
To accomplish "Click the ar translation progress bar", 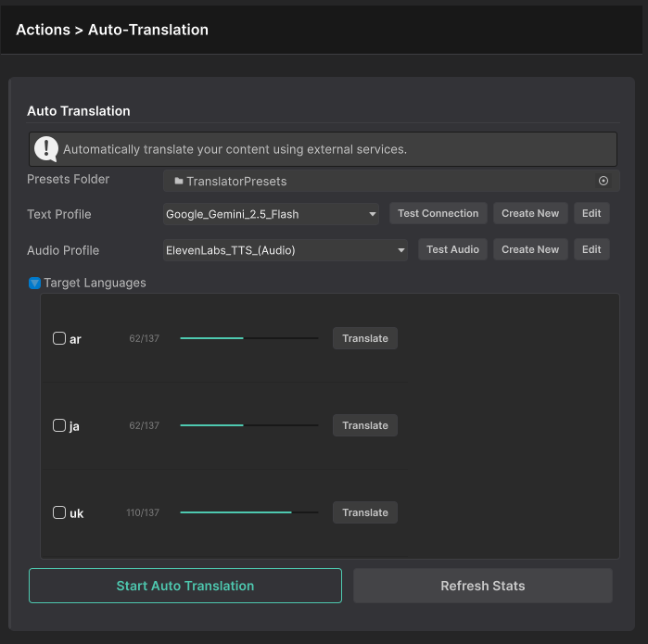I will [x=249, y=338].
